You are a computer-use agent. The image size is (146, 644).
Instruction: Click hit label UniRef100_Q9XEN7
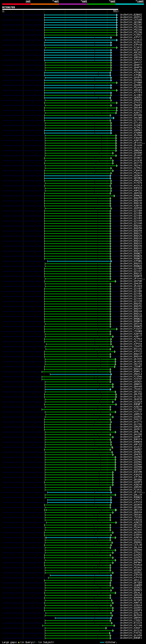click(131, 570)
